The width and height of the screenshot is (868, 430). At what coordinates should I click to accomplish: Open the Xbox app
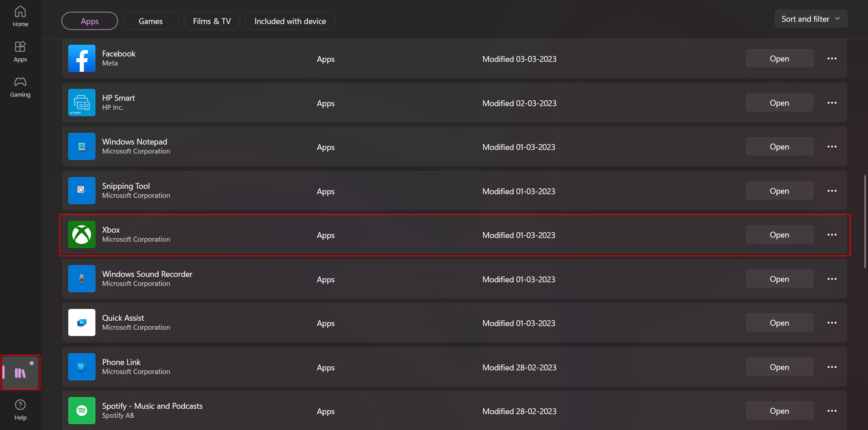(x=779, y=235)
